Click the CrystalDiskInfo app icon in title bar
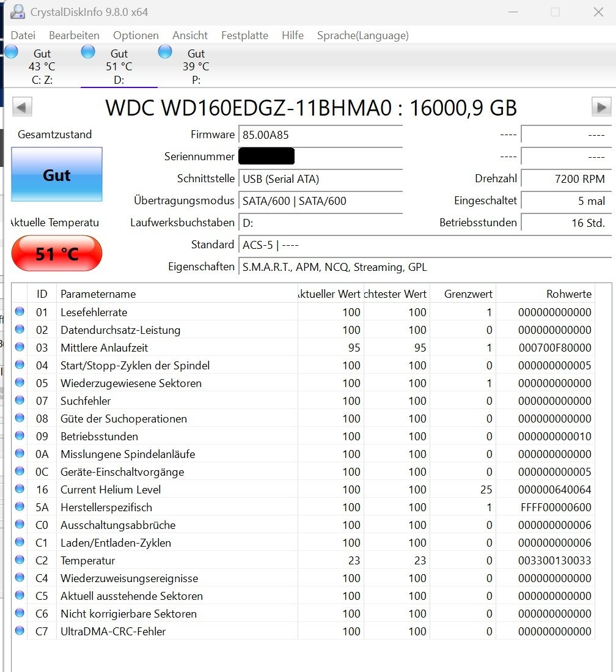 18,12
